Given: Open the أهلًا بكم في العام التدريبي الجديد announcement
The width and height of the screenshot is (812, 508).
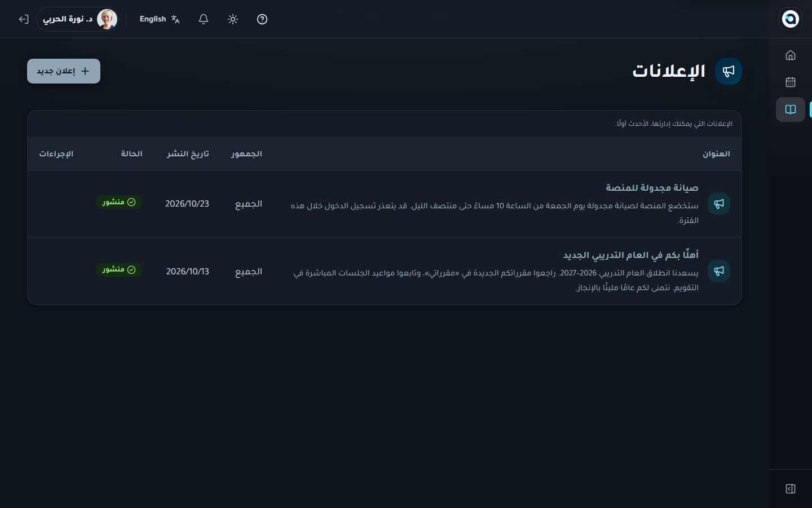Looking at the screenshot, I should coord(630,255).
